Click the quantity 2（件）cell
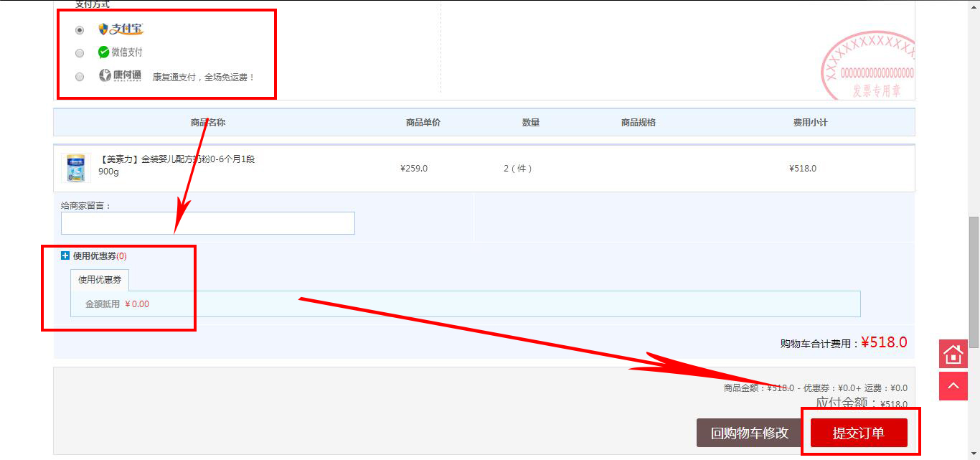Image resolution: width=980 pixels, height=460 pixels. click(x=518, y=169)
